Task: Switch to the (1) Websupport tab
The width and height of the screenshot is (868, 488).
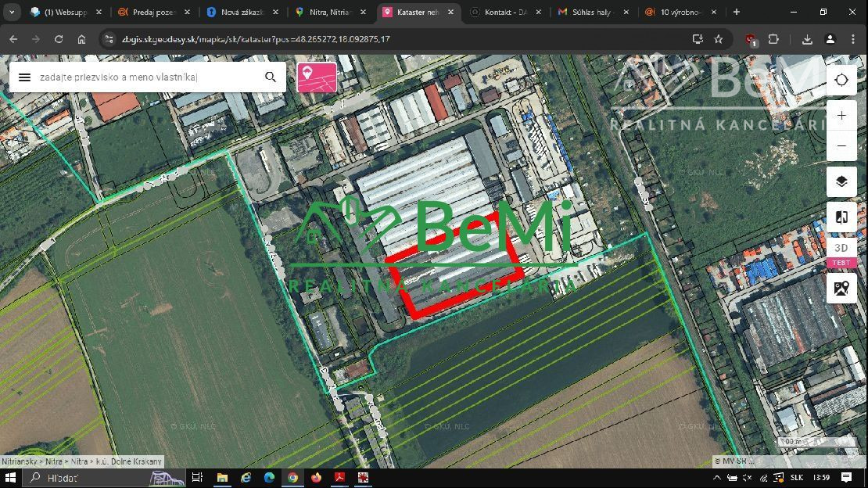Action: tap(66, 12)
